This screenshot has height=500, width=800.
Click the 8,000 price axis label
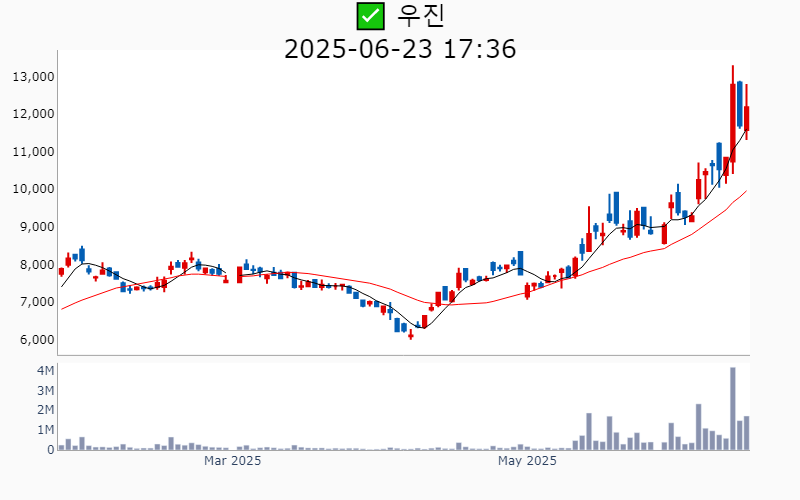[37, 265]
